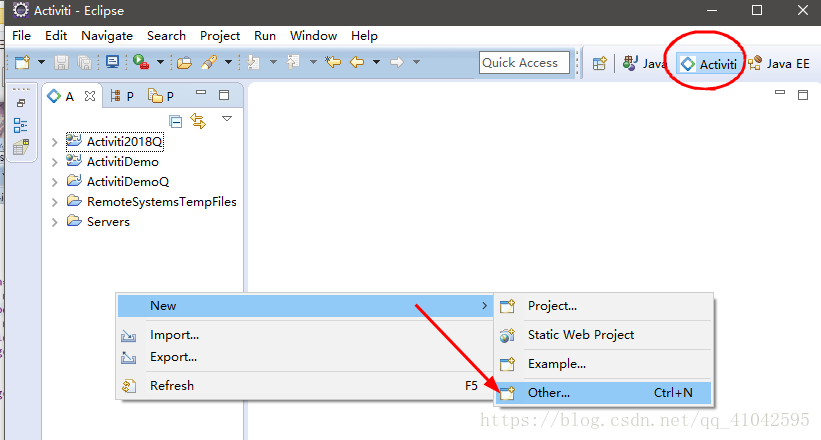Open the explorer View Menu triangle

(227, 119)
